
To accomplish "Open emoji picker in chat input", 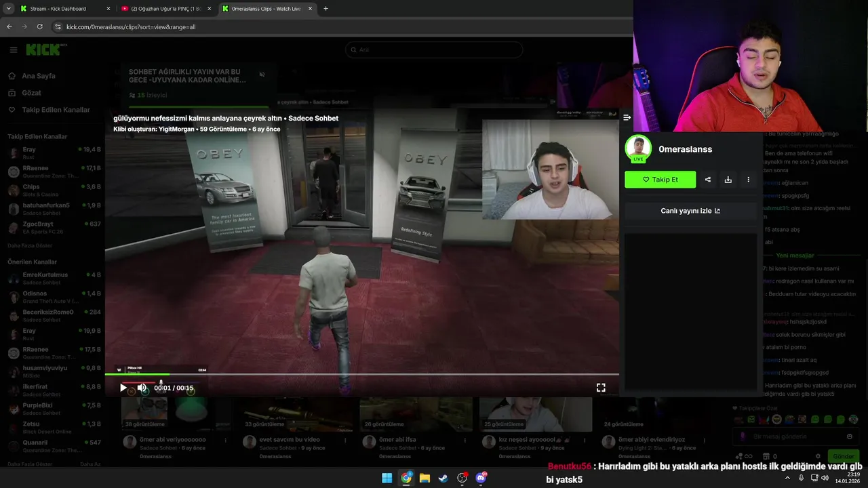I will [849, 436].
